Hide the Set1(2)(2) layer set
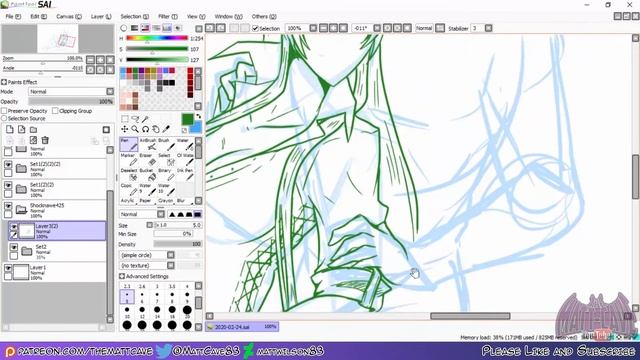This screenshot has height=360, width=640. coord(8,185)
